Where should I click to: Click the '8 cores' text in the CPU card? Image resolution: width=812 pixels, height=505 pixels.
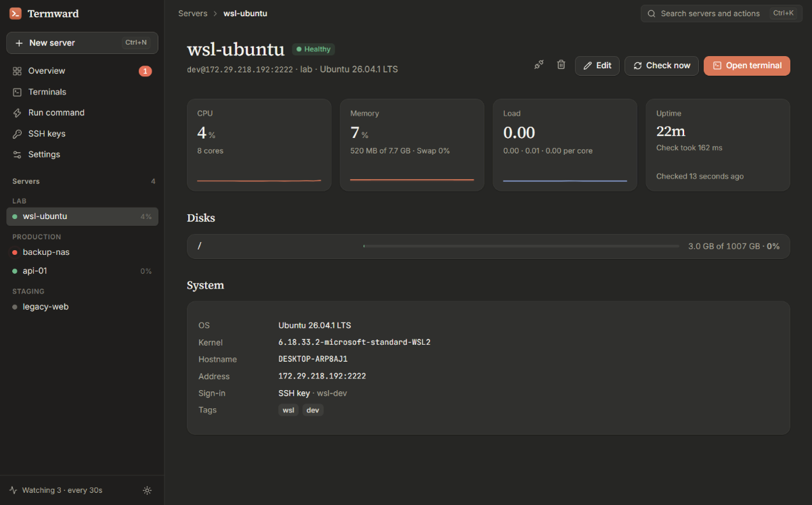(210, 151)
